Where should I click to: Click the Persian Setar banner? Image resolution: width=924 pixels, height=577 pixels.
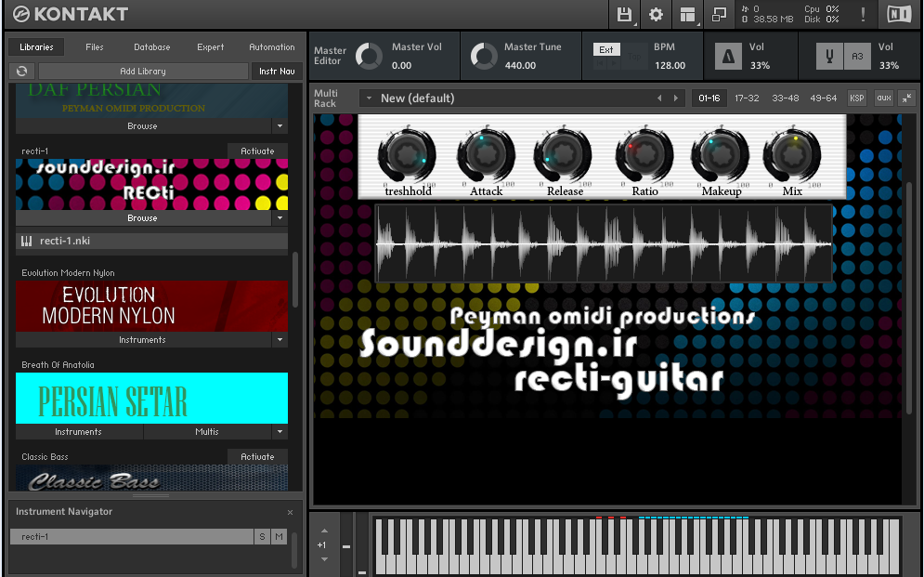152,398
